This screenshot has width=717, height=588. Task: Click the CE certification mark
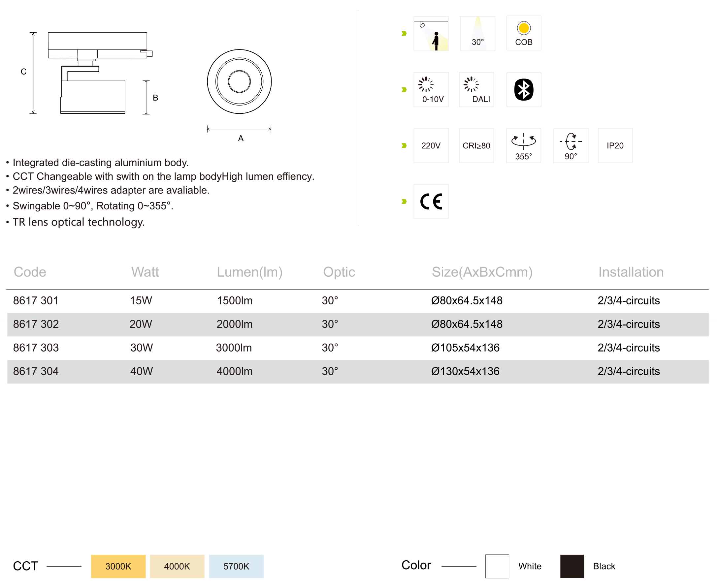(431, 201)
